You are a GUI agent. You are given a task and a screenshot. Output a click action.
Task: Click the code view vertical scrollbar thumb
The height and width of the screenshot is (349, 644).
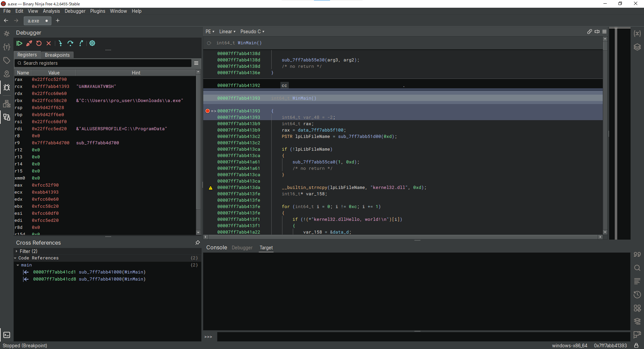(605, 46)
